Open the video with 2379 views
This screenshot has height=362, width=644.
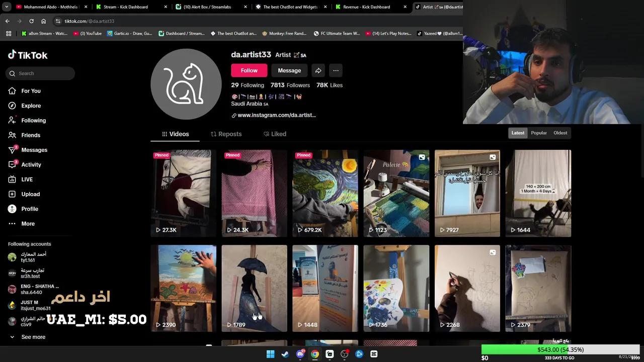coord(538,289)
